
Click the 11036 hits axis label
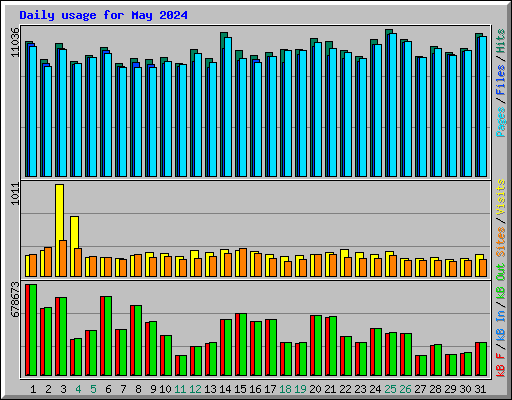click(x=15, y=42)
